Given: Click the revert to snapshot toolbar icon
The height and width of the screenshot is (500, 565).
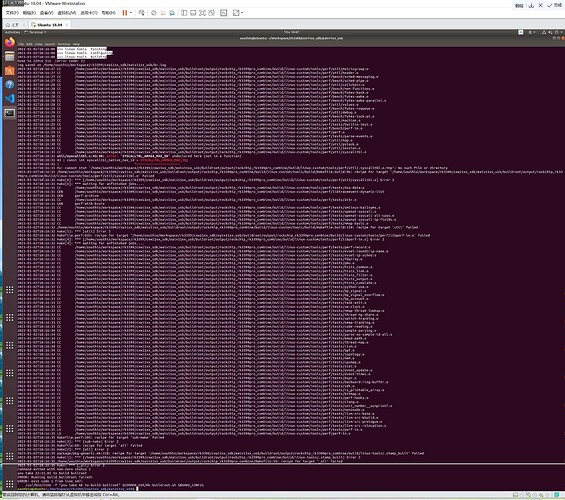Looking at the screenshot, I should 163,13.
